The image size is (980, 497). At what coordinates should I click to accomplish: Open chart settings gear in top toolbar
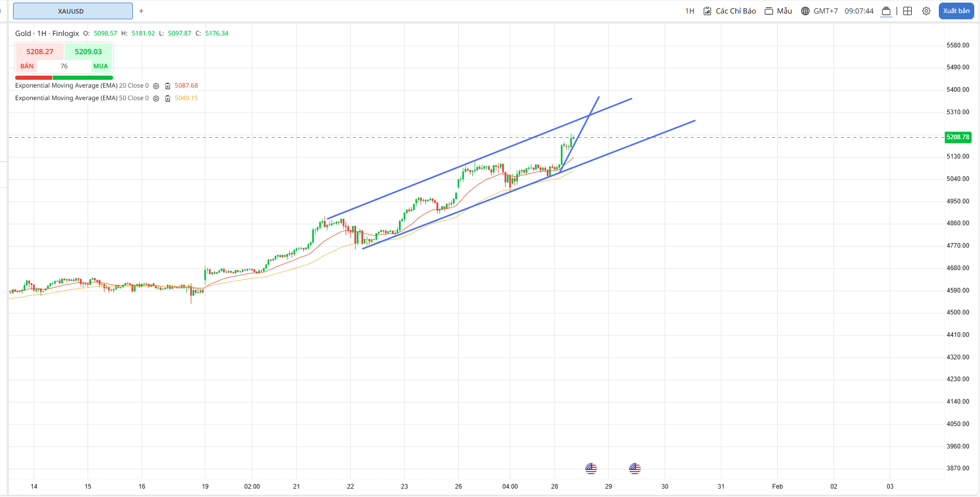926,11
